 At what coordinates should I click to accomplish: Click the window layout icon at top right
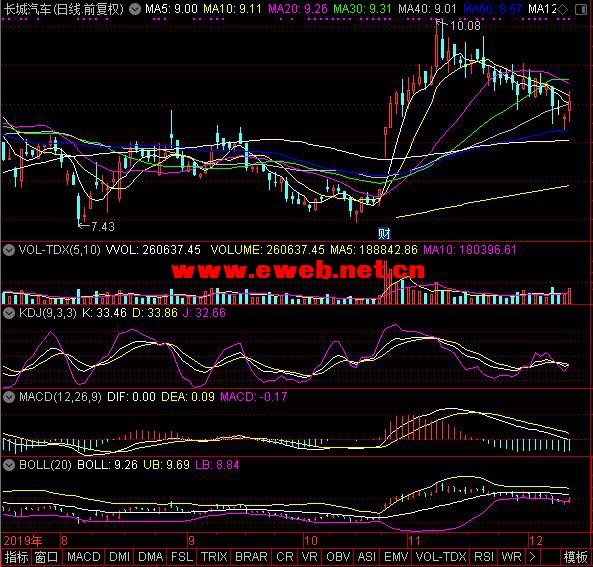click(581, 9)
